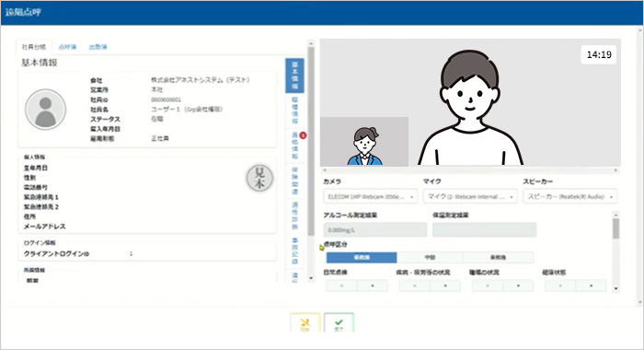The width and height of the screenshot is (644, 350).
Task: Click the right form scroll up arrow
Action: click(615, 215)
